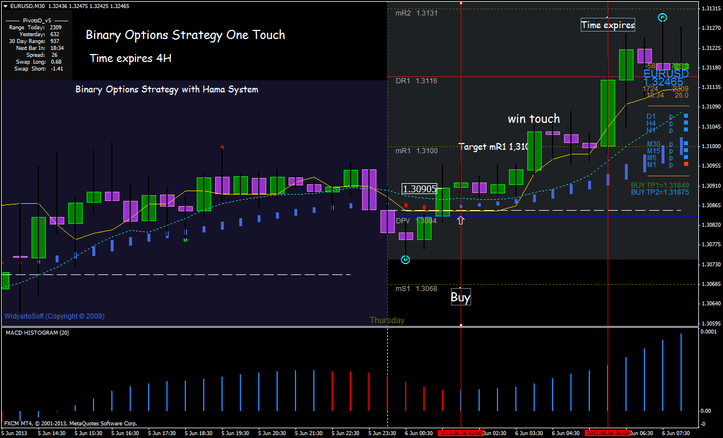Click the 6 Jun 07:30 time axis label
This screenshot has width=723, height=438.
tap(676, 433)
